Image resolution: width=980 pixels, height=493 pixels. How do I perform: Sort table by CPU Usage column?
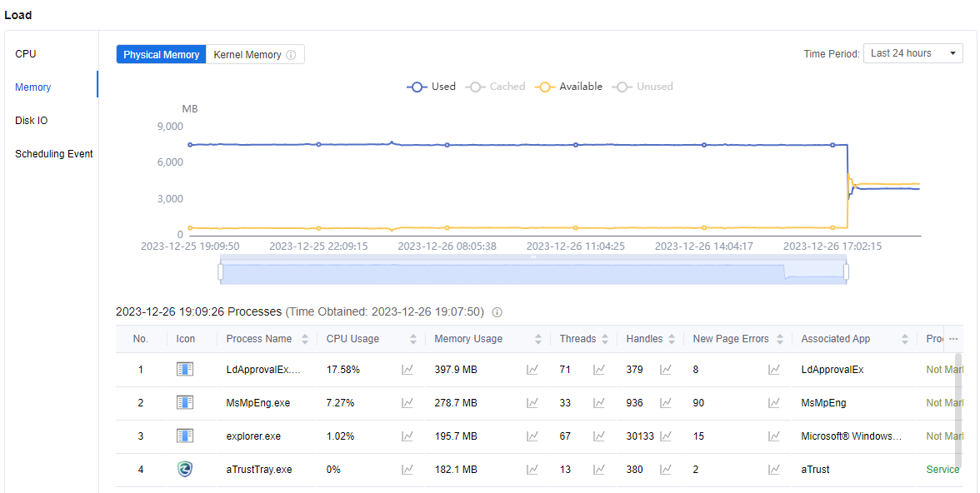click(413, 339)
